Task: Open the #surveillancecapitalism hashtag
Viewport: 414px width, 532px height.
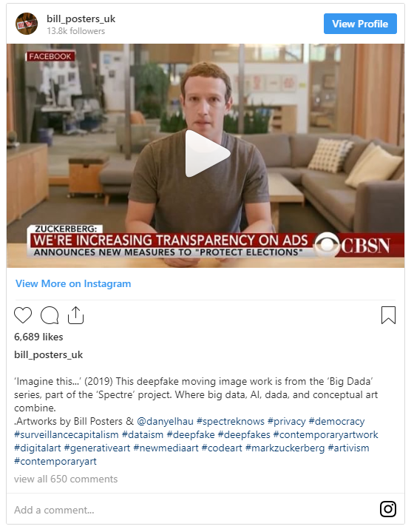Action: click(x=67, y=434)
